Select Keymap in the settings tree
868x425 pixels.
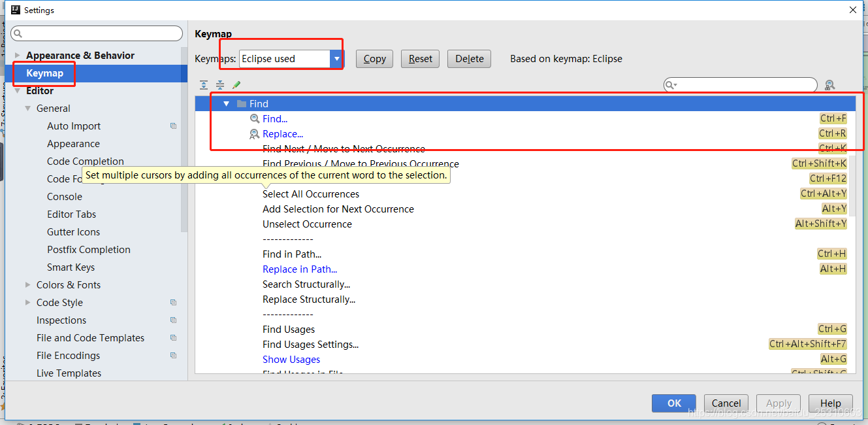pos(44,73)
